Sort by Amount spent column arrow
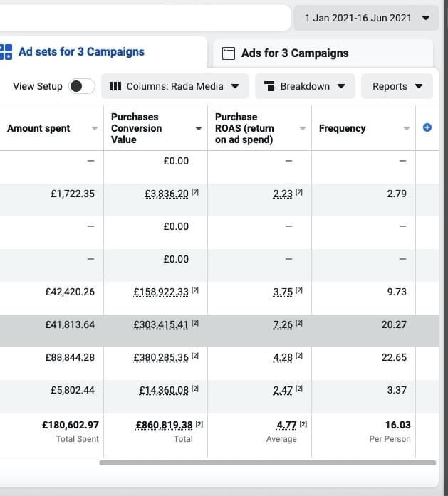This screenshot has height=496, width=448. click(x=95, y=128)
